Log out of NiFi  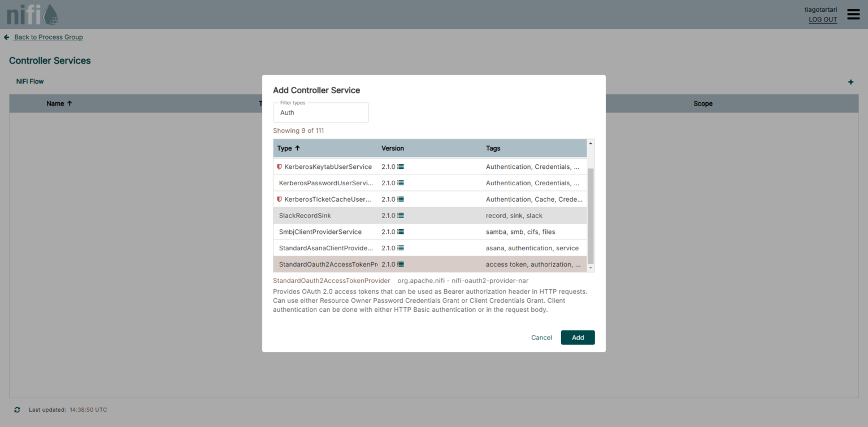(822, 19)
